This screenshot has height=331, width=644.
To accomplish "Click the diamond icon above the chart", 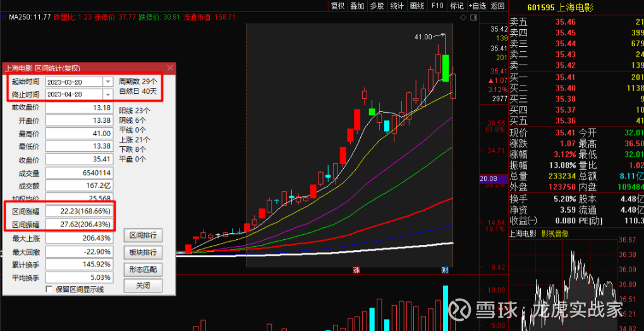I will (x=463, y=17).
